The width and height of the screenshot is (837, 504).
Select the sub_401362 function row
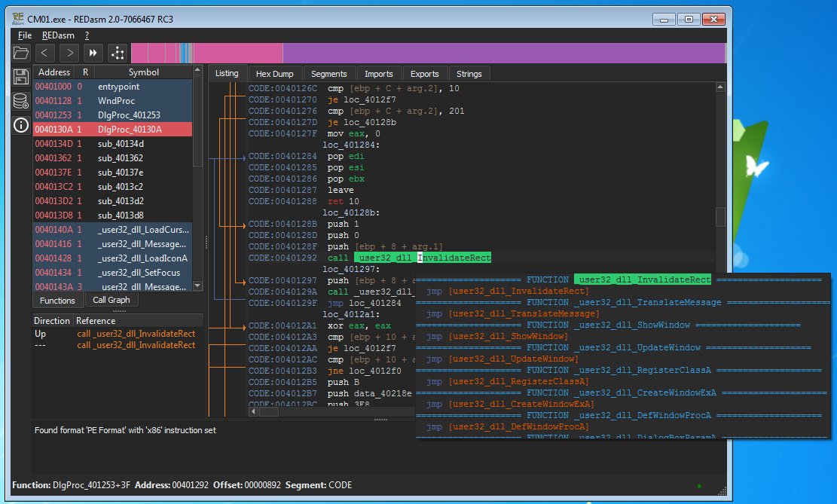tap(113, 158)
